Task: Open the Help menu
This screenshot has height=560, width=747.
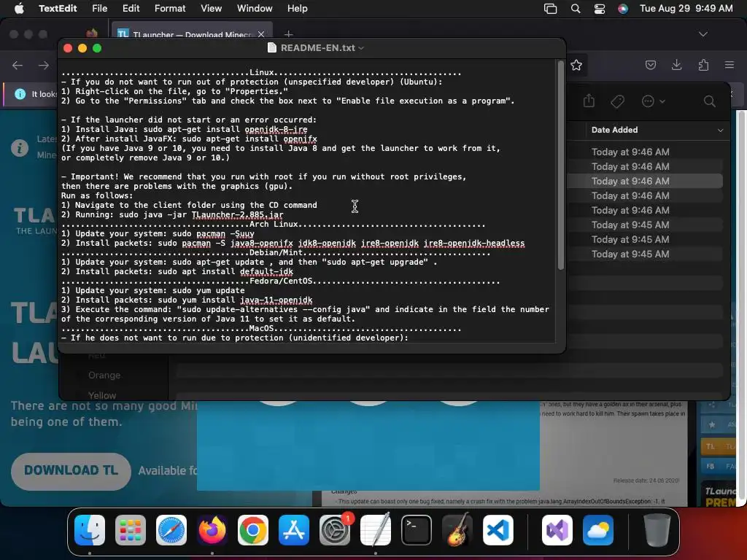Action: click(x=298, y=9)
